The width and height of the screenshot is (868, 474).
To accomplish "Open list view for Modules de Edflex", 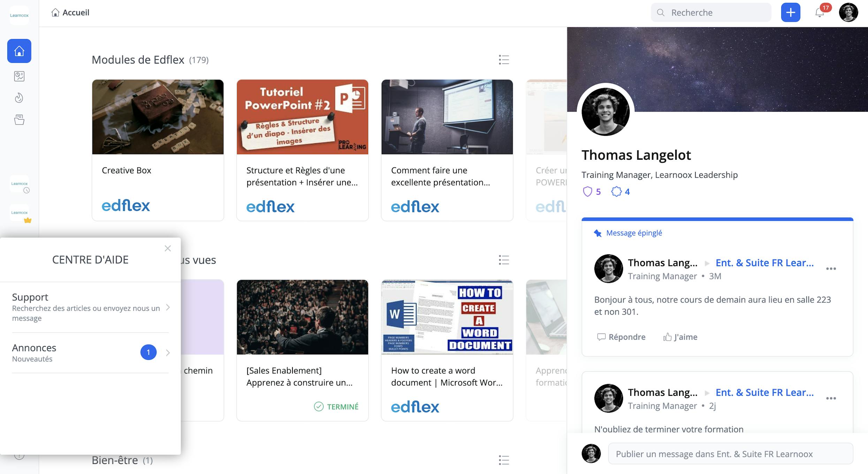I will (x=504, y=60).
